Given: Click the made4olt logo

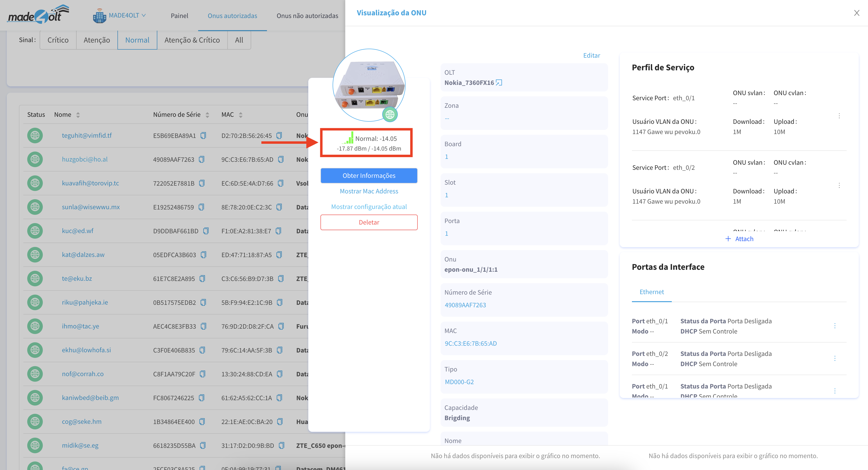Looking at the screenshot, I should coord(38,15).
